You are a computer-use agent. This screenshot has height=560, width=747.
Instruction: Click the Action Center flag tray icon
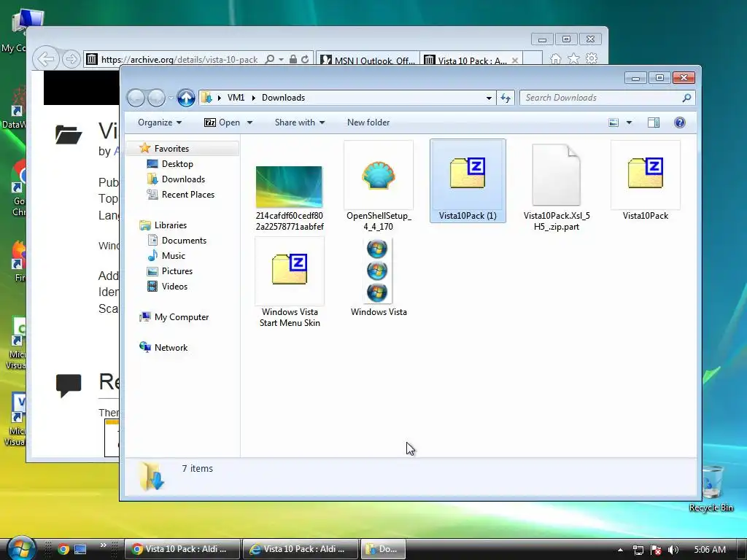click(x=656, y=550)
